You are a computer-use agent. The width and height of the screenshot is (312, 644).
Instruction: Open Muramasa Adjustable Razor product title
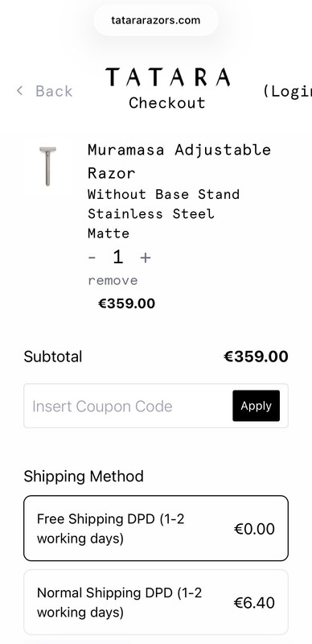(179, 162)
